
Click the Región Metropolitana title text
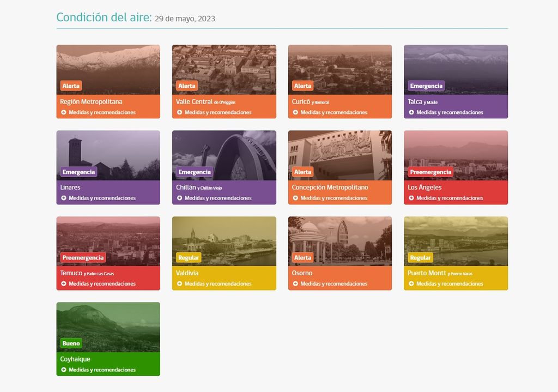(x=91, y=102)
